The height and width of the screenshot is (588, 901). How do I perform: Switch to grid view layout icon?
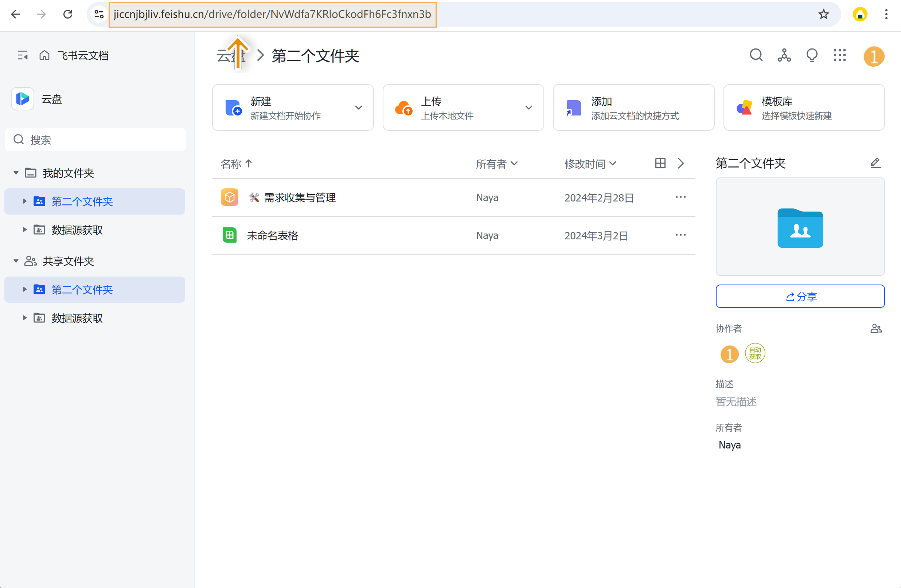tap(660, 163)
